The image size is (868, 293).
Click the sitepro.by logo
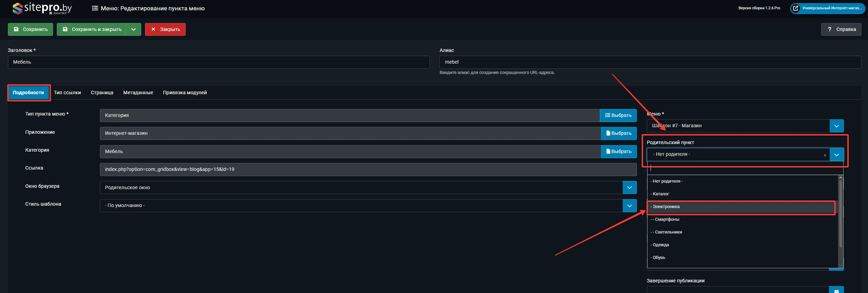pos(42,8)
